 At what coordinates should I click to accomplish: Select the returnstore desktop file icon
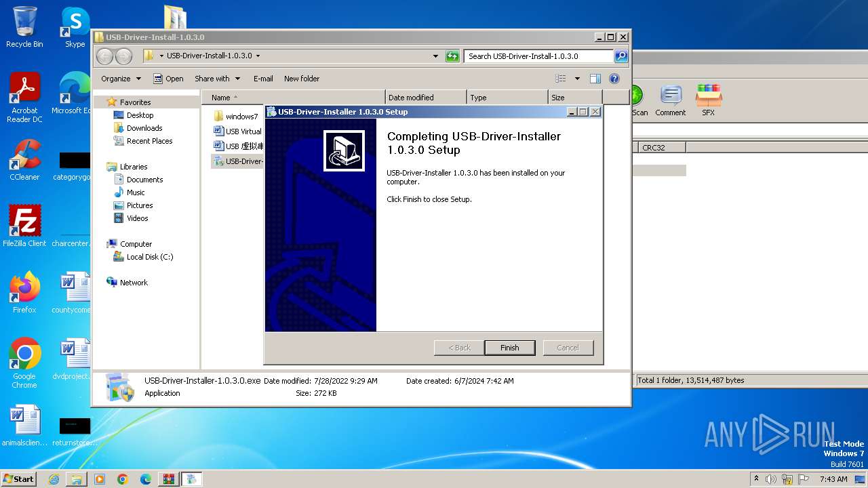pos(75,431)
